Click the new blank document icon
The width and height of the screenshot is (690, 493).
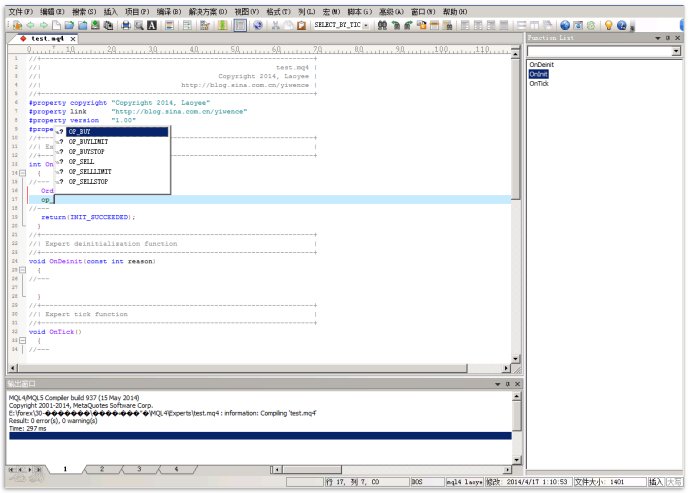(57, 24)
